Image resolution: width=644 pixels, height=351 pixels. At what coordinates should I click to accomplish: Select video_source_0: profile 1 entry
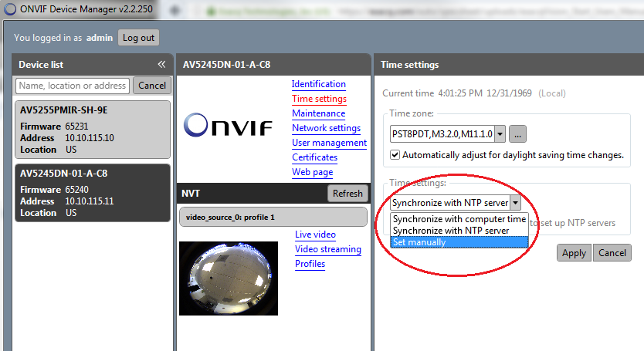pyautogui.click(x=273, y=218)
